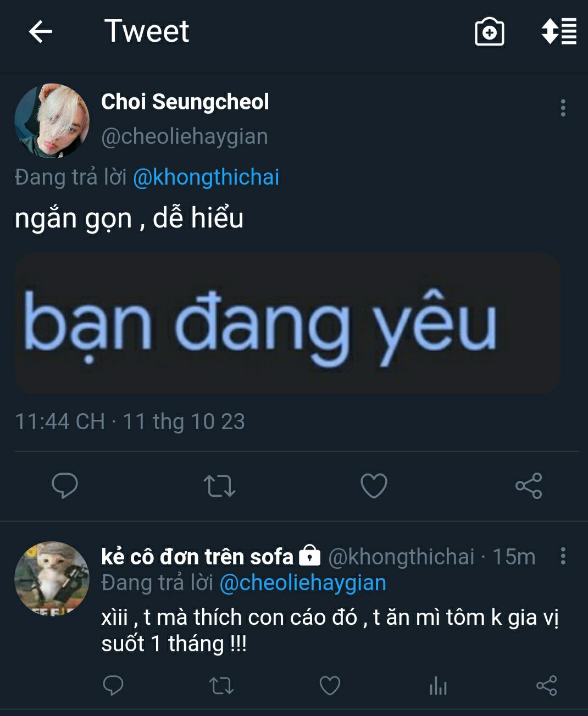Open the camera add-photo icon

(x=489, y=32)
